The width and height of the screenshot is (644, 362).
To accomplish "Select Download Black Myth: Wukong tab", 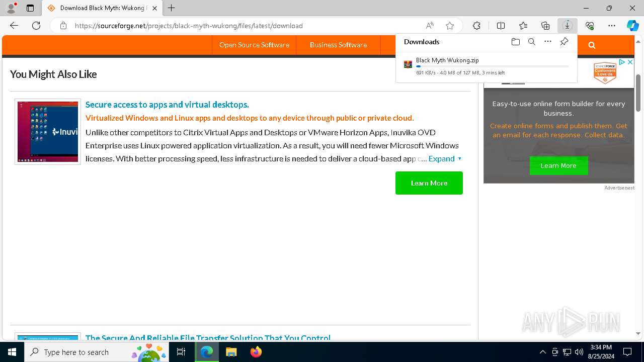I will (x=102, y=8).
